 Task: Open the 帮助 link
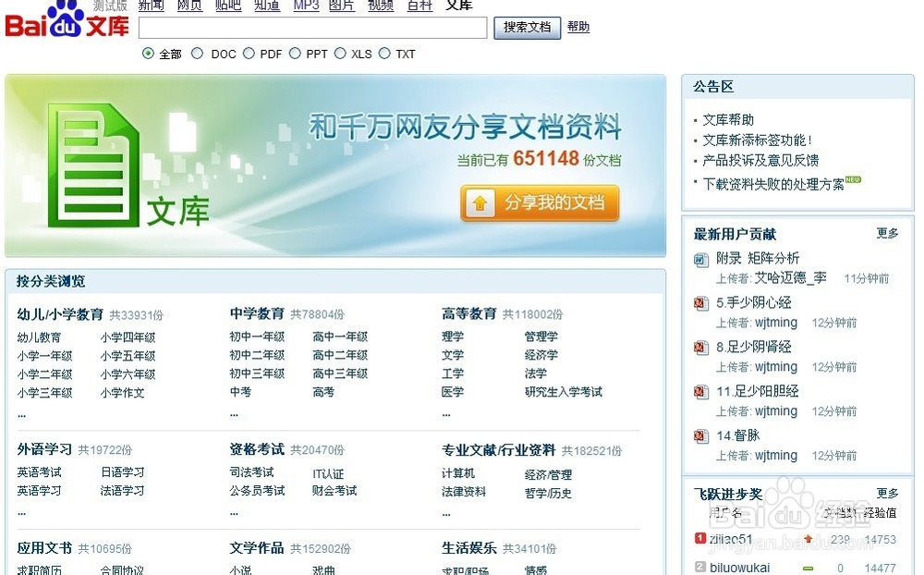point(578,27)
